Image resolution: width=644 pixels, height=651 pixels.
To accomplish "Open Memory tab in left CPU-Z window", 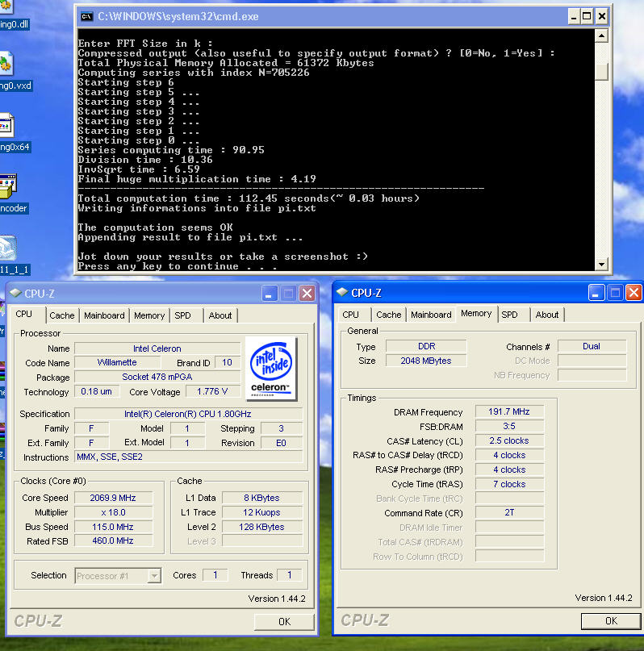I will coord(149,315).
